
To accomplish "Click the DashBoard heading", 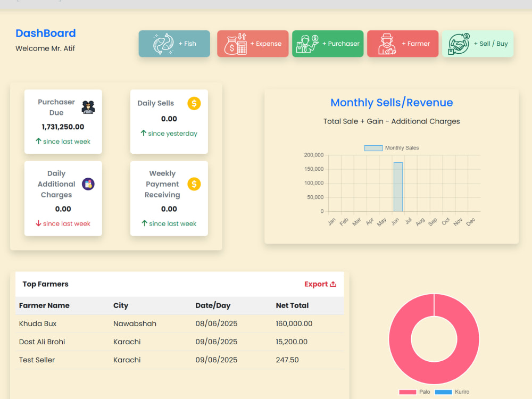I will click(45, 33).
